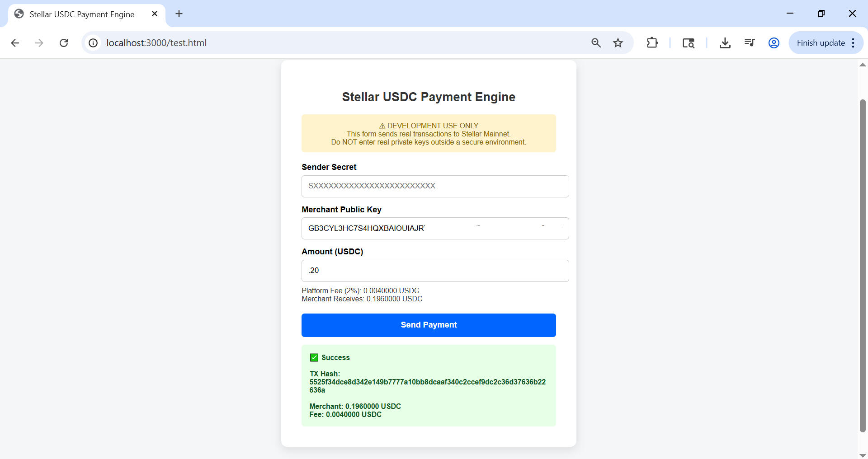Click the browser back arrow
The image size is (868, 459).
coord(15,43)
